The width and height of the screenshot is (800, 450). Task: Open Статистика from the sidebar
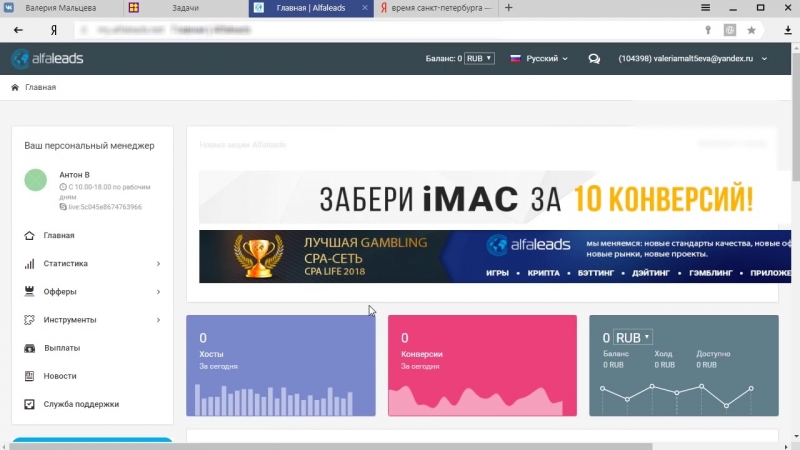tap(65, 264)
